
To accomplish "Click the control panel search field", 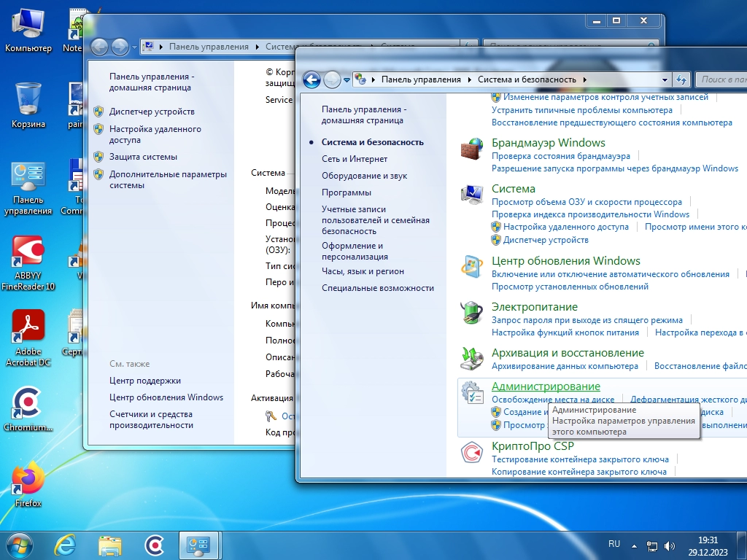I will [x=722, y=79].
